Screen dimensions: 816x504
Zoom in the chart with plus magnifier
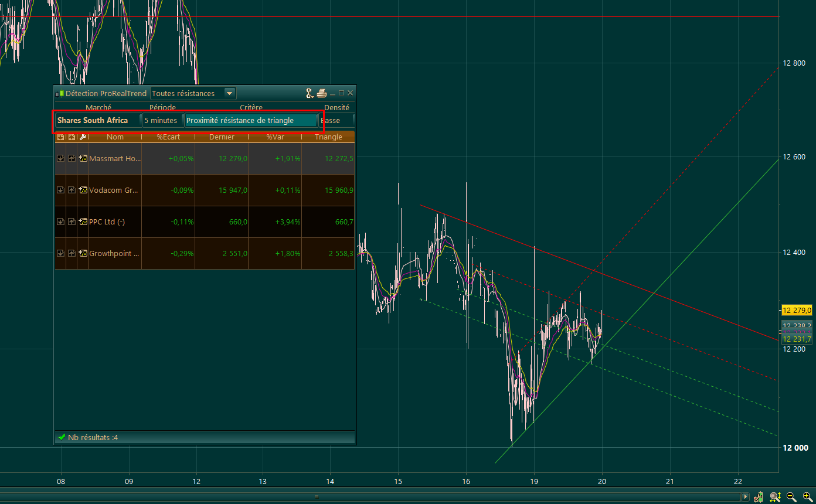(807, 497)
